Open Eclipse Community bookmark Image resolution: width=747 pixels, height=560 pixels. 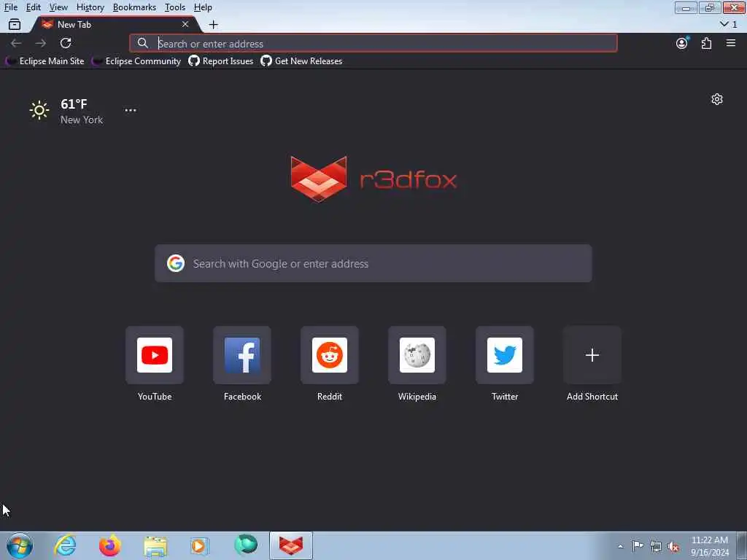[x=136, y=61]
